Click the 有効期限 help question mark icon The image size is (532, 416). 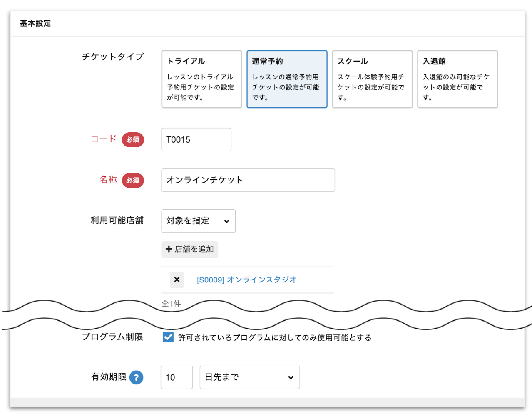(x=136, y=377)
